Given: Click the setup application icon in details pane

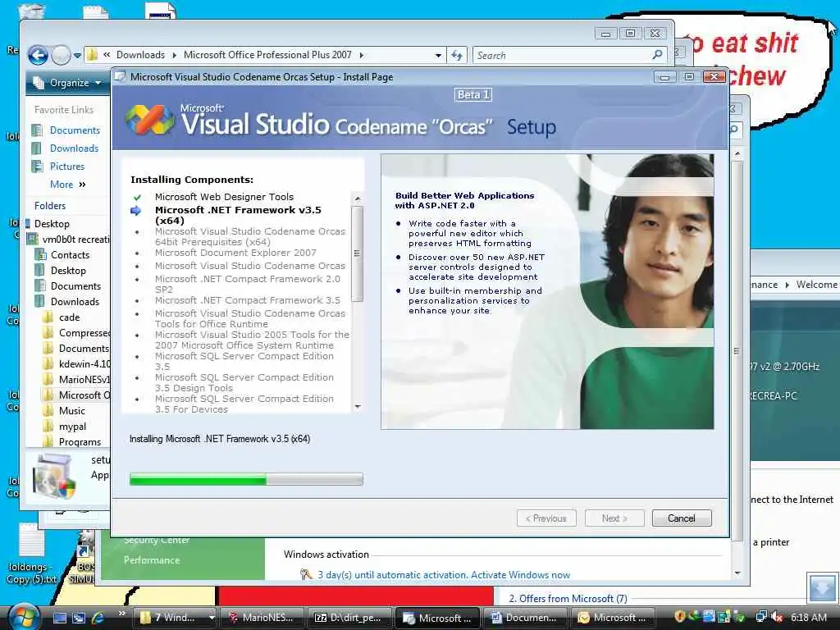Looking at the screenshot, I should (x=53, y=476).
